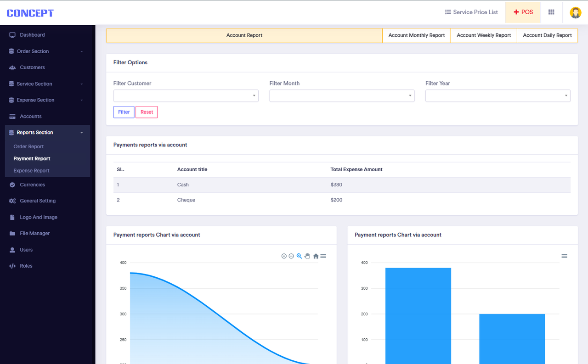Open the area chart hamburger menu
This screenshot has height=364, width=588.
coord(323,256)
